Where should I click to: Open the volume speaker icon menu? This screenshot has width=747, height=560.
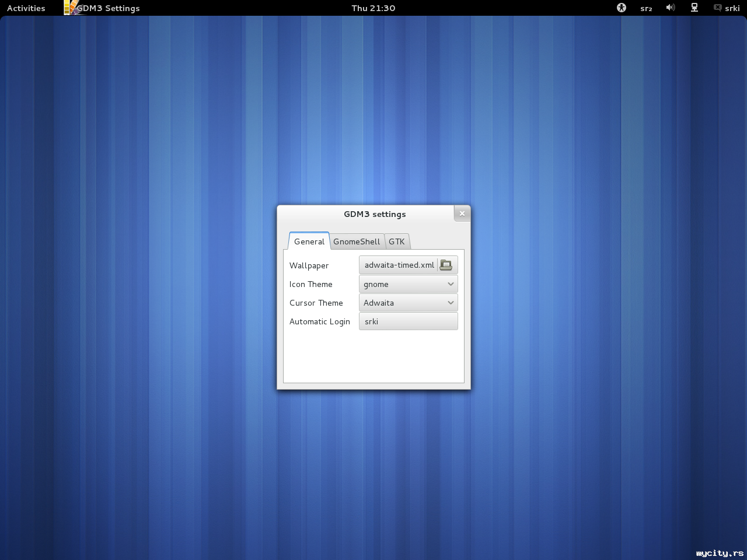[x=671, y=8]
